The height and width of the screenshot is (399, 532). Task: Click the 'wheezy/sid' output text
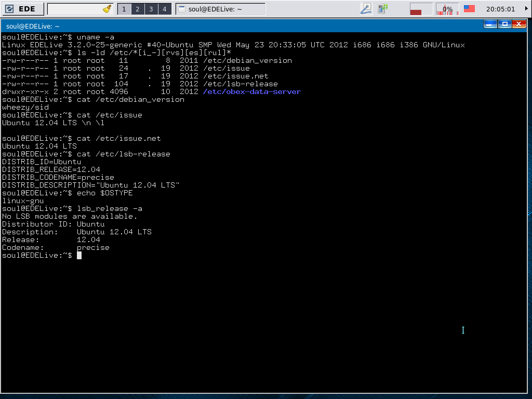pyautogui.click(x=25, y=107)
